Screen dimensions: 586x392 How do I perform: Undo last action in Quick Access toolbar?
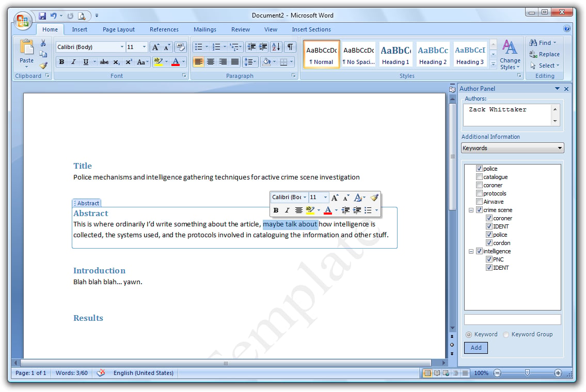pos(54,15)
